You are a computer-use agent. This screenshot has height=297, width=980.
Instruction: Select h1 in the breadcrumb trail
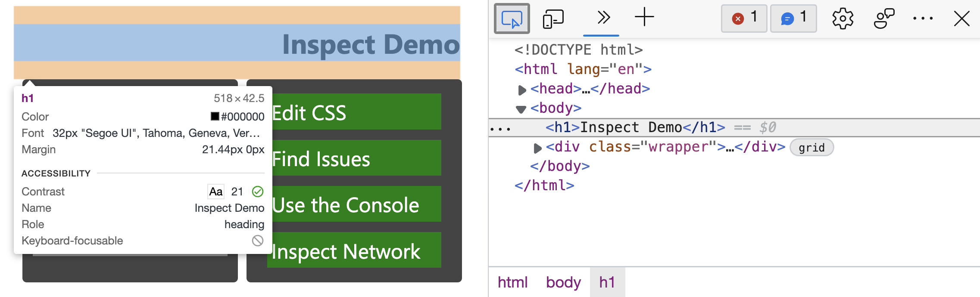pos(607,282)
